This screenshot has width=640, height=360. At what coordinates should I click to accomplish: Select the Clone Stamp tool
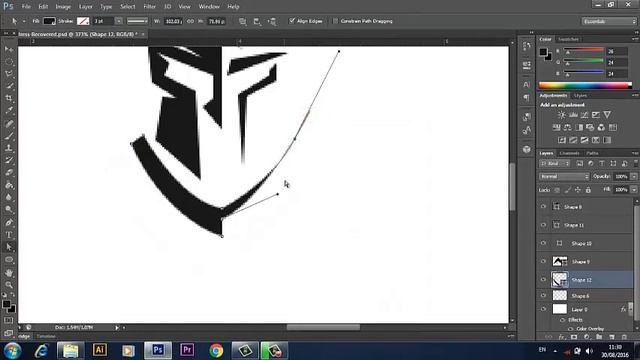[x=9, y=148]
